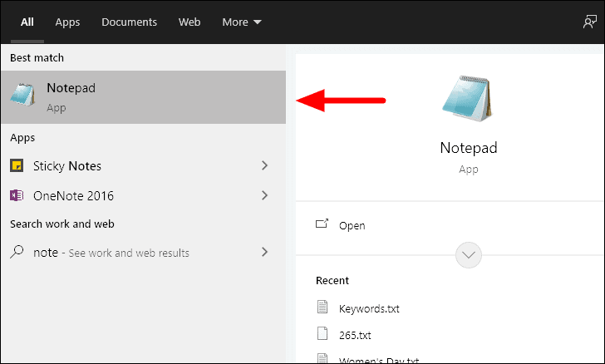Click the Keywords.txt file icon
The width and height of the screenshot is (605, 364).
coord(322,307)
